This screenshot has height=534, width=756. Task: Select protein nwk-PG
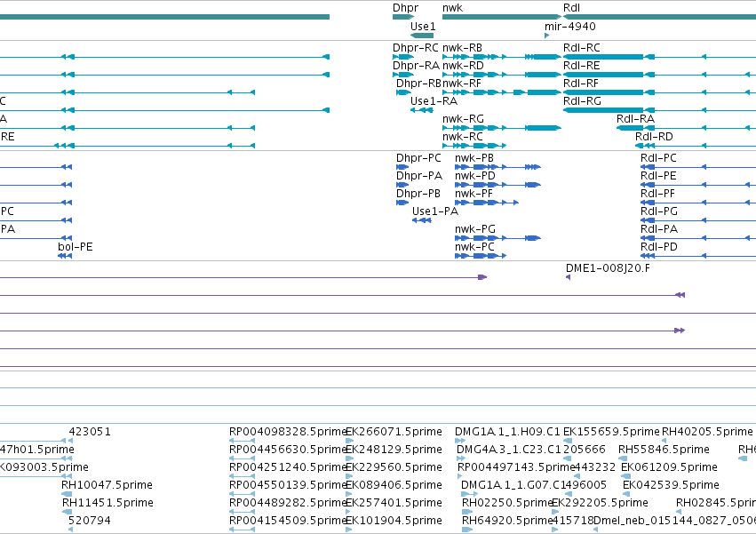click(x=497, y=238)
